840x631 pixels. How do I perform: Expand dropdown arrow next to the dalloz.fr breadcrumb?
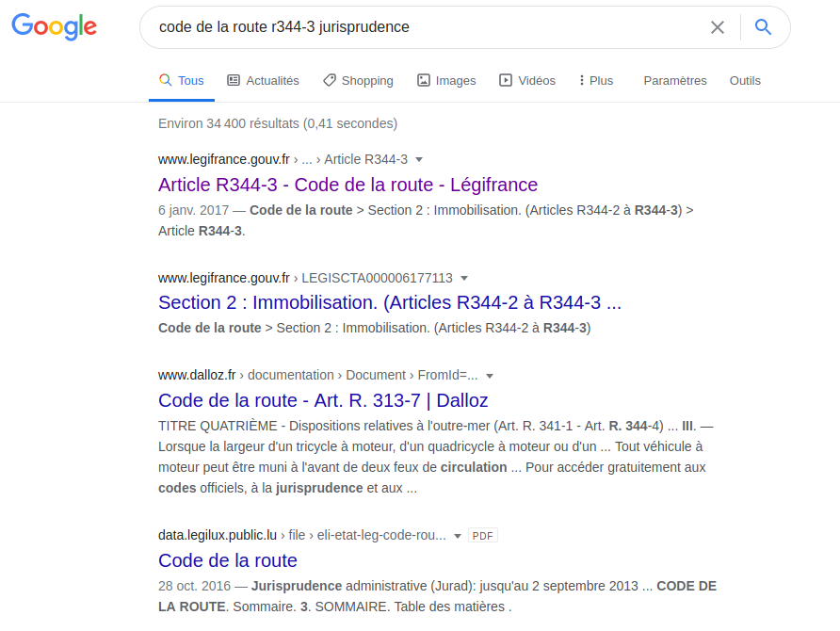pos(490,376)
